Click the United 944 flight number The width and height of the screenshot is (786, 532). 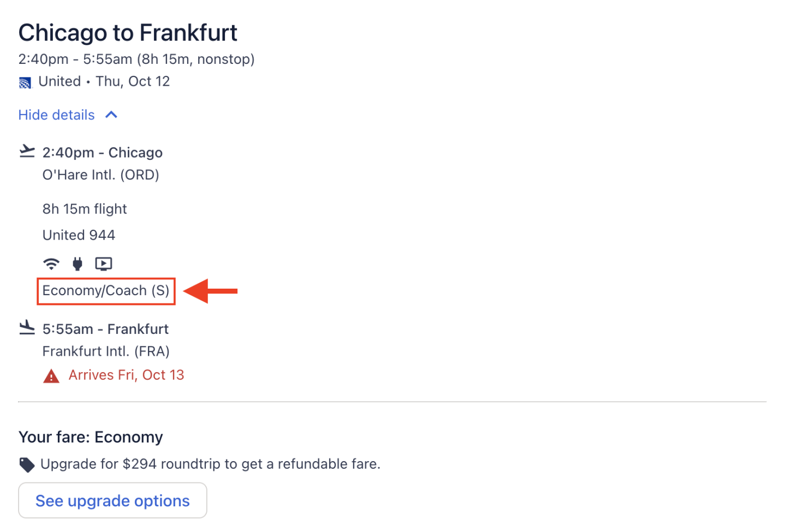click(79, 235)
